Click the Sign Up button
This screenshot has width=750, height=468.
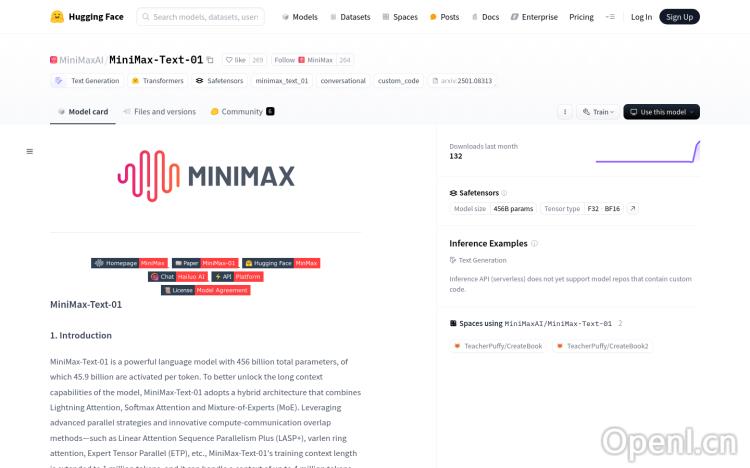[679, 17]
